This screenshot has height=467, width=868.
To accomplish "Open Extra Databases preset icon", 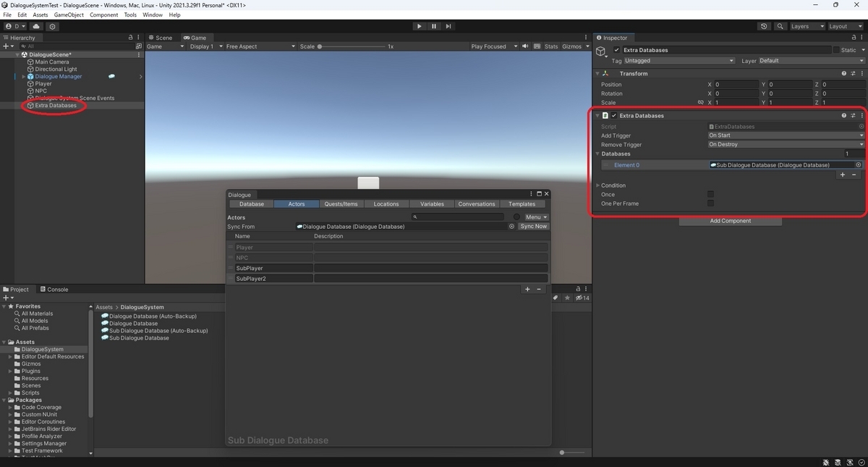I will (853, 115).
